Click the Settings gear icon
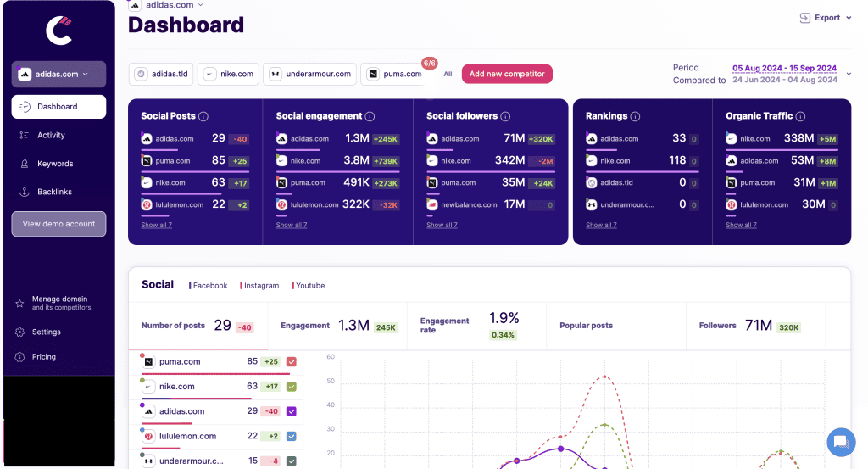Viewport: 868px width, 469px height. click(20, 332)
